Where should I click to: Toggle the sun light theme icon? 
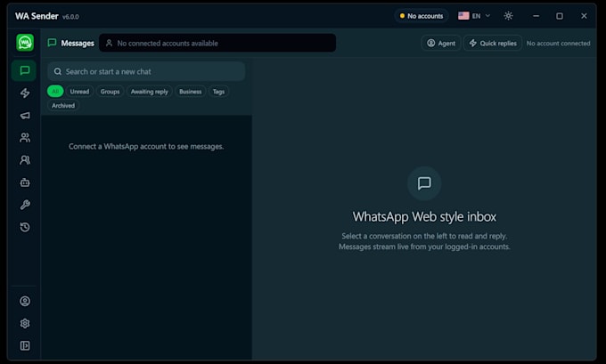508,16
